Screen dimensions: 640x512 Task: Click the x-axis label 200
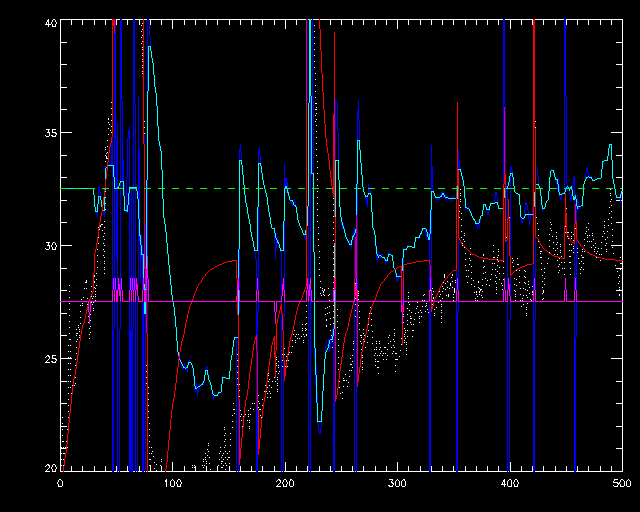285,483
